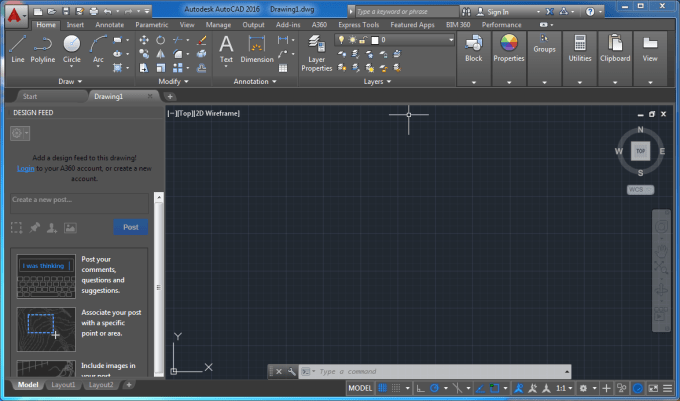Select the Mirror tool
Image resolution: width=680 pixels, height=401 pixels.
point(160,54)
